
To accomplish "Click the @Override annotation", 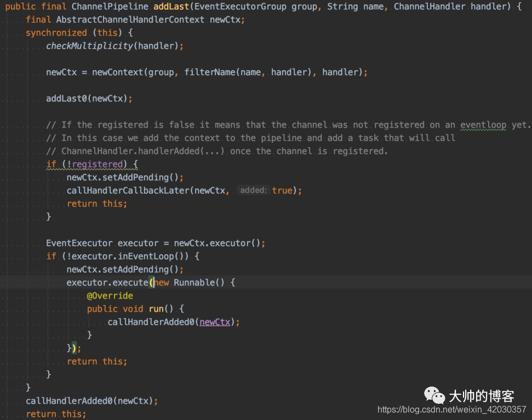I will (x=110, y=296).
